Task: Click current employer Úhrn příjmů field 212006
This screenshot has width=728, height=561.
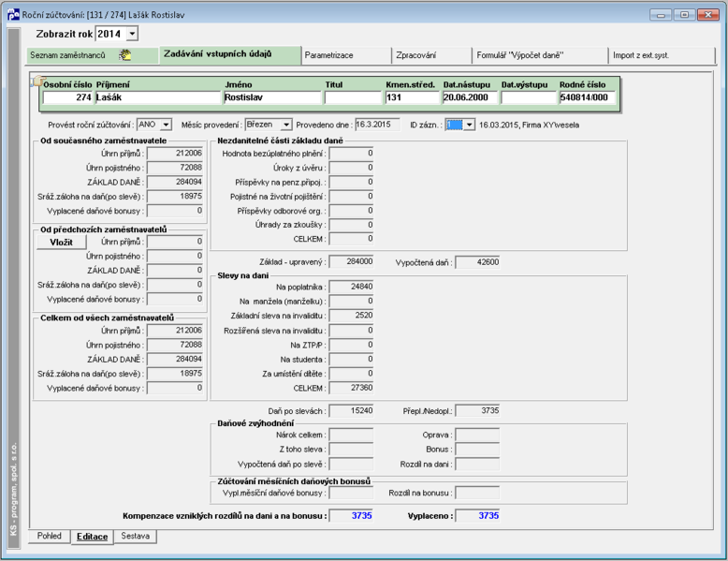Action: tap(175, 154)
